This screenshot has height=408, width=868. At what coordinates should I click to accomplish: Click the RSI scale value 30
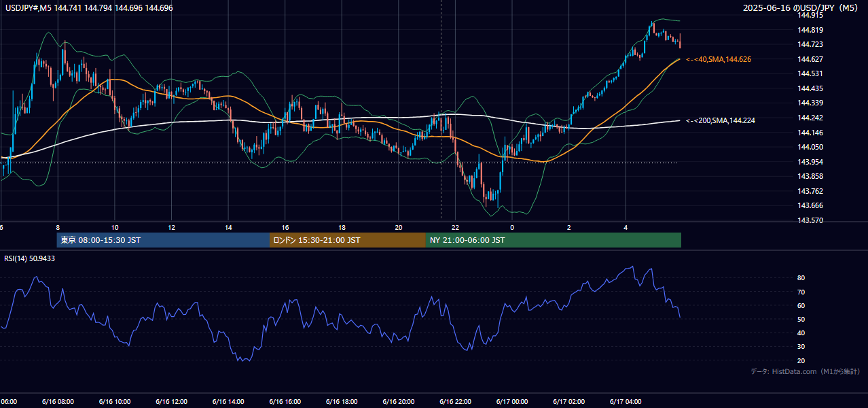coord(801,347)
